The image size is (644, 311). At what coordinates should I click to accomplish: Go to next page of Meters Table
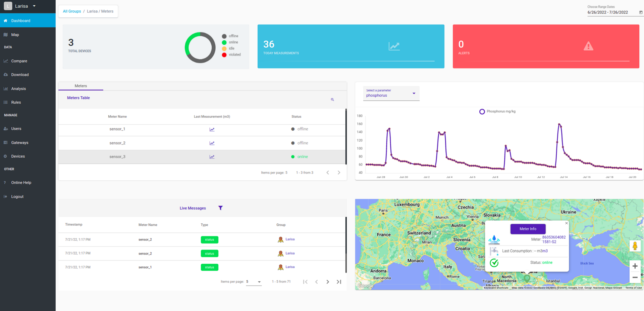pyautogui.click(x=339, y=173)
